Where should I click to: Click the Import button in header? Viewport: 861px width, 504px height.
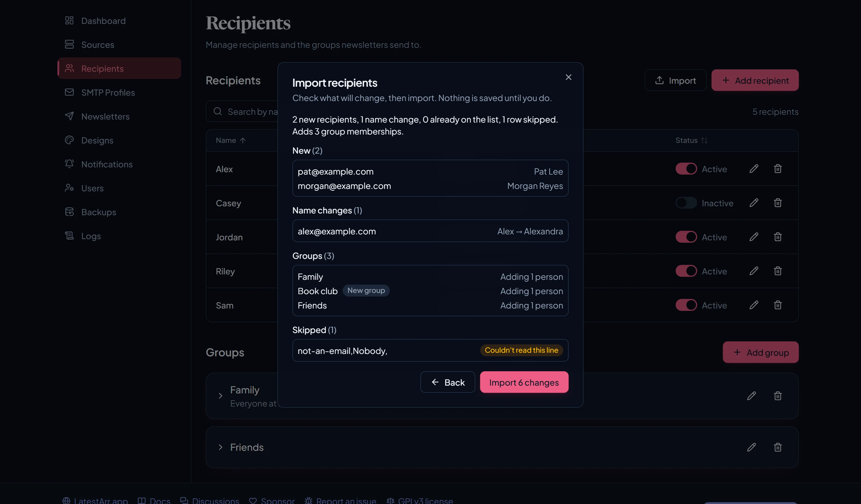tap(675, 80)
